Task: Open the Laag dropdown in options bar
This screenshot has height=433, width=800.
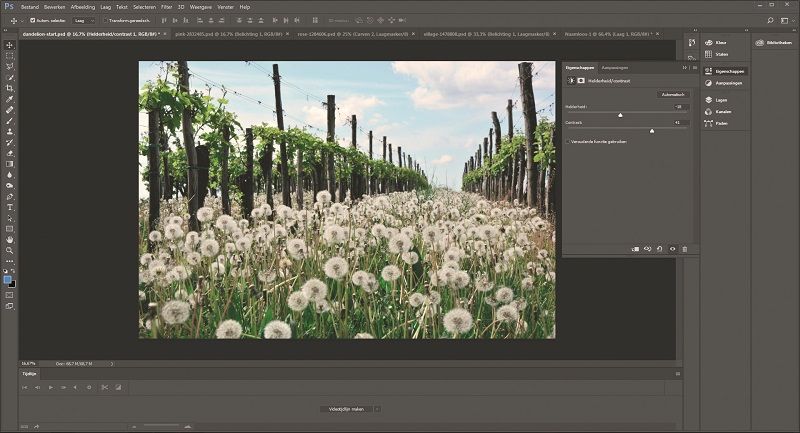Action: 86,19
